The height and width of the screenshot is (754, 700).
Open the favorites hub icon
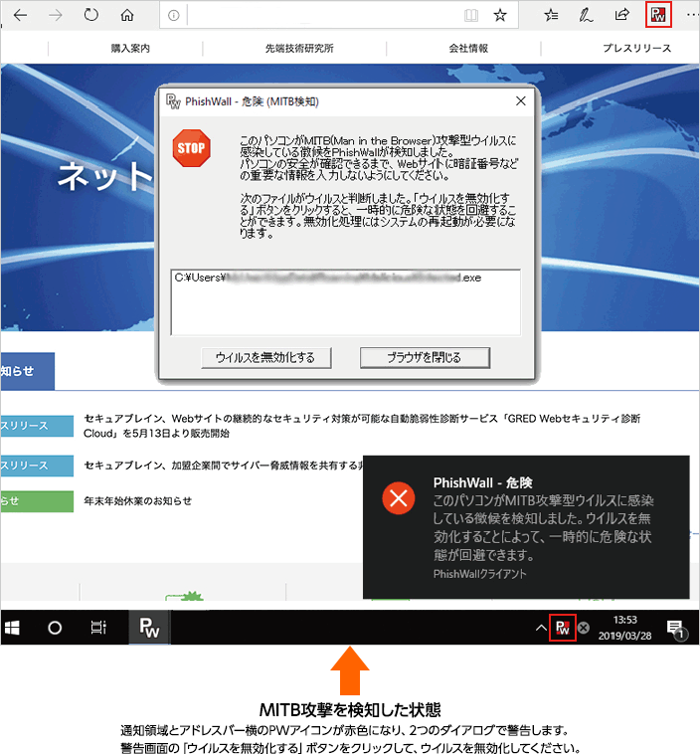pos(551,15)
